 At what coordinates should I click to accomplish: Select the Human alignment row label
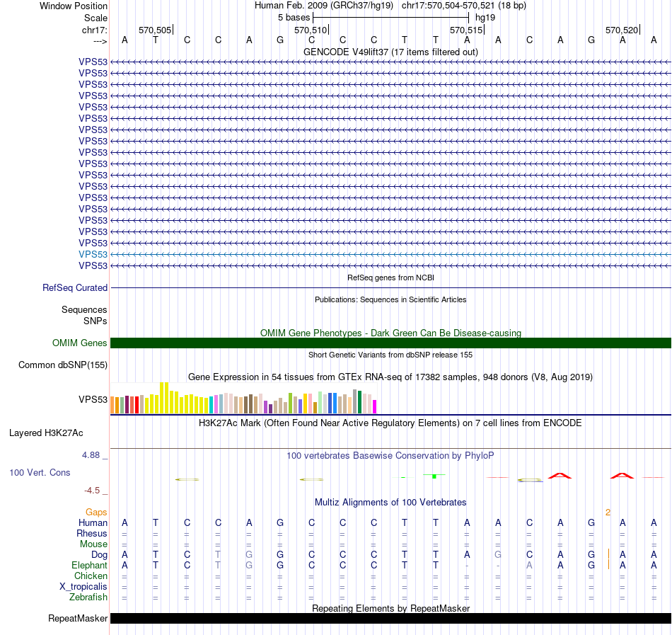click(93, 522)
